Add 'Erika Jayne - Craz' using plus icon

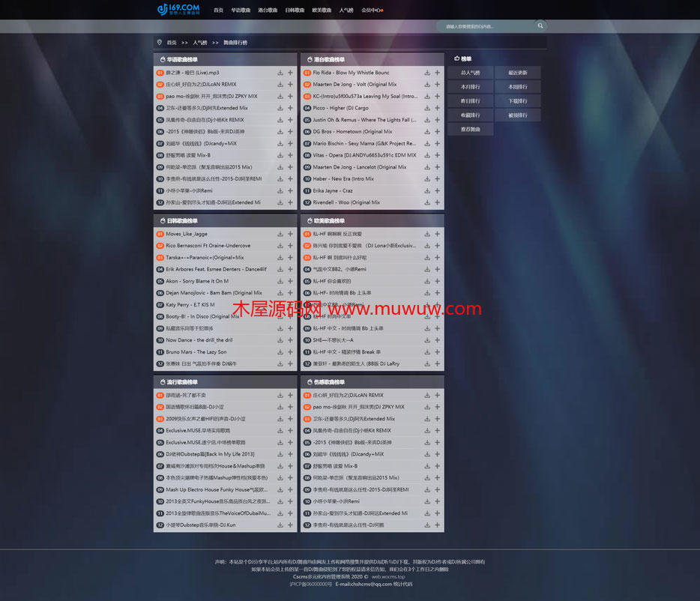point(438,190)
